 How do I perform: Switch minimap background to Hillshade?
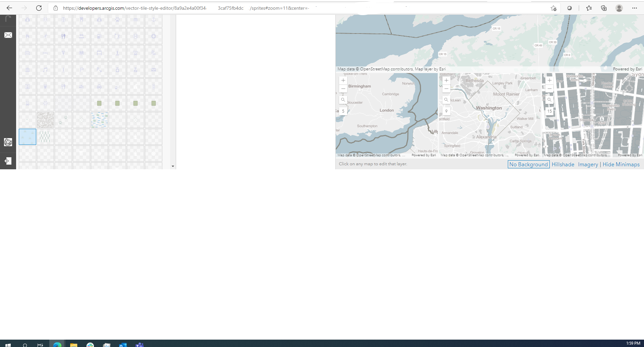tap(563, 164)
